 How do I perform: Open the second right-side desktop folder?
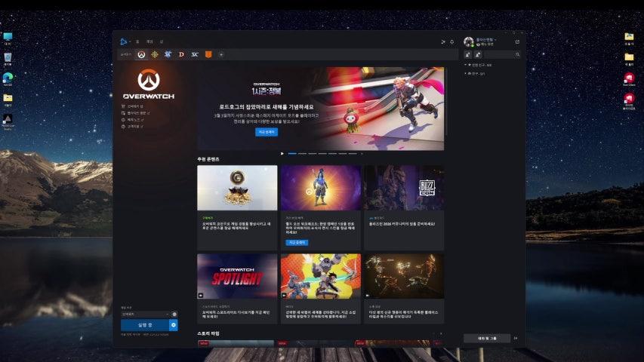[629, 59]
